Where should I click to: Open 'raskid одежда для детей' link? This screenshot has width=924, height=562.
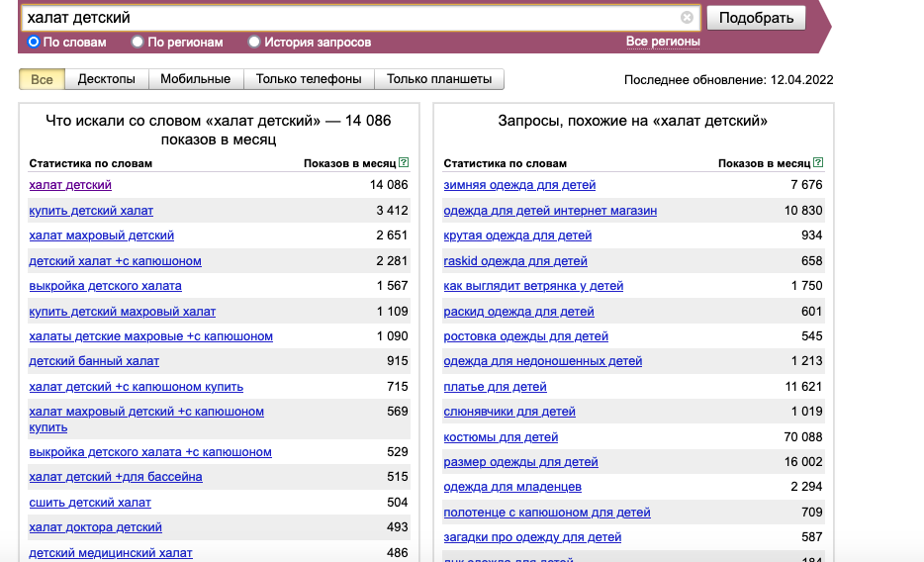point(515,261)
